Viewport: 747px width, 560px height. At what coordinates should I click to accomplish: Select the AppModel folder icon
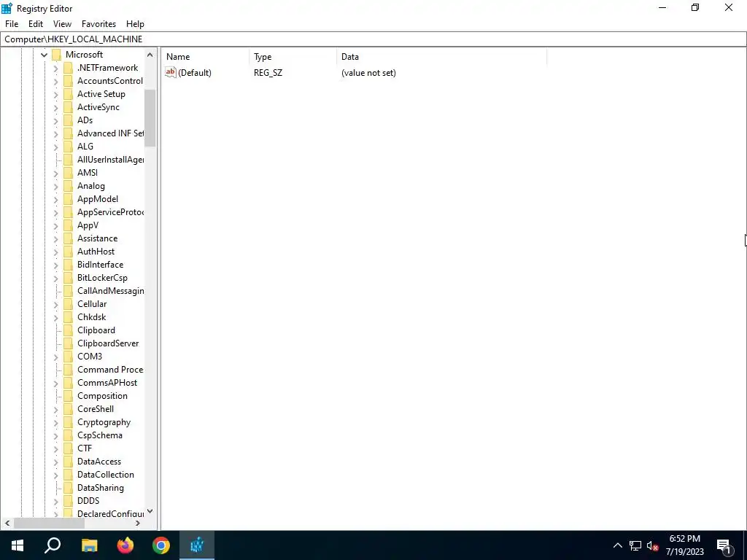68,198
